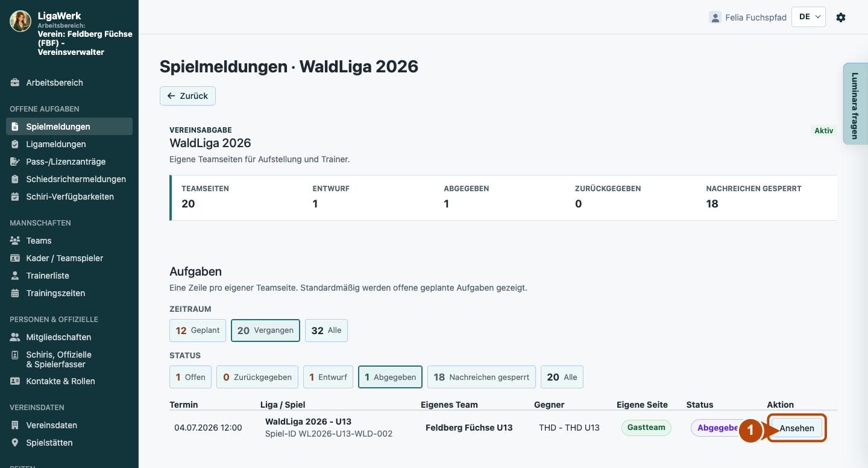Filter status by 18 Nachreichen gesperrt

pos(482,377)
